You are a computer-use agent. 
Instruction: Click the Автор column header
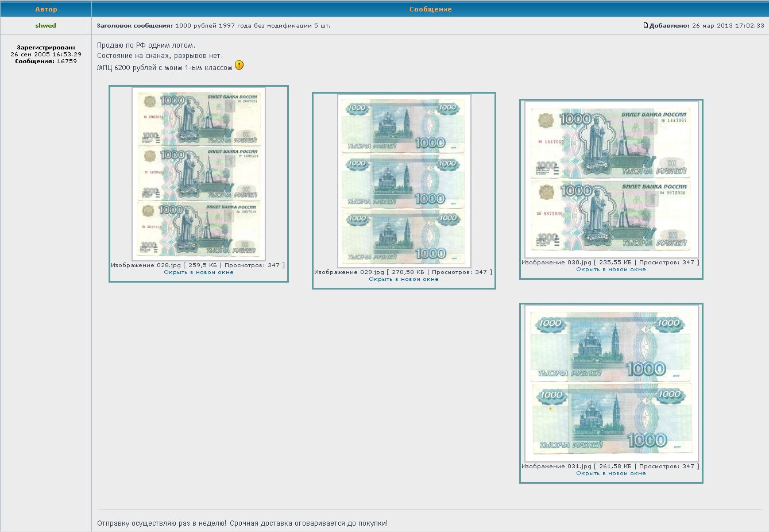click(46, 9)
